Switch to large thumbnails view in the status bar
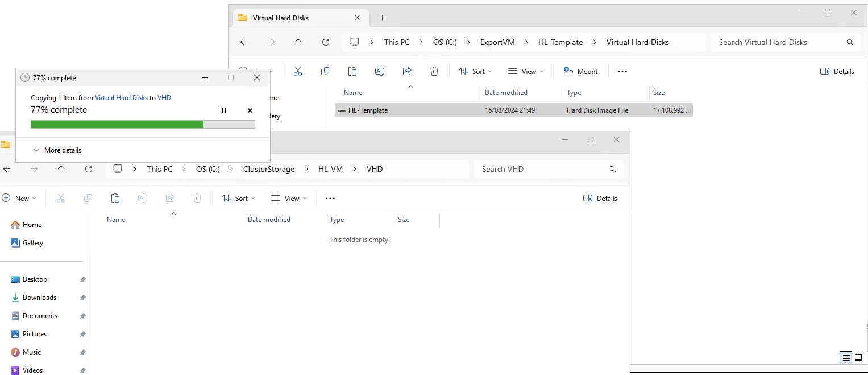868x375 pixels. coord(858,357)
